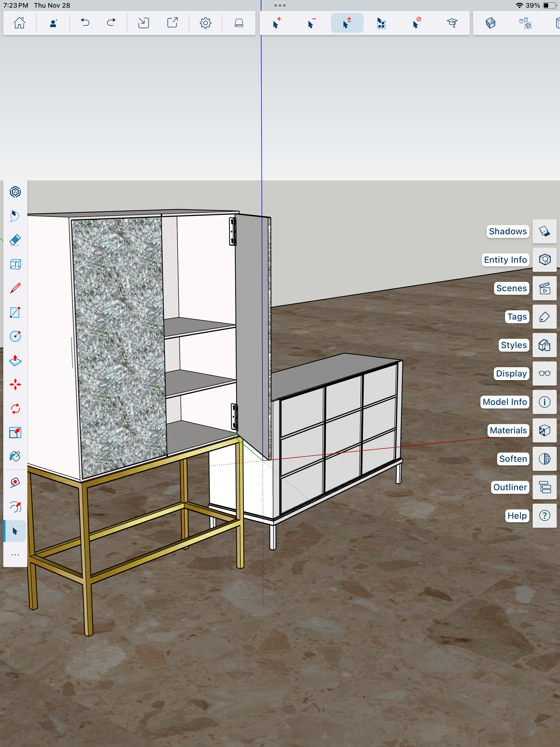The width and height of the screenshot is (560, 747).
Task: Activate the Push/Pull tool
Action: click(x=15, y=361)
